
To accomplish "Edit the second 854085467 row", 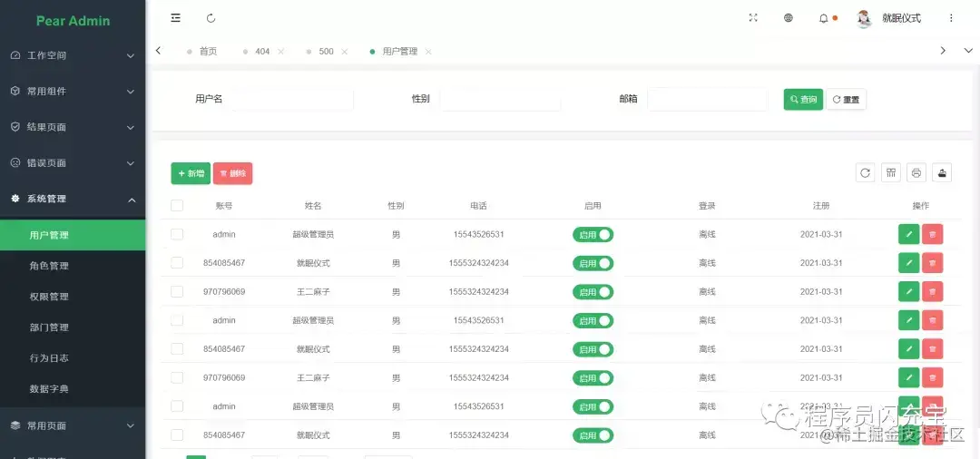I will [x=908, y=349].
